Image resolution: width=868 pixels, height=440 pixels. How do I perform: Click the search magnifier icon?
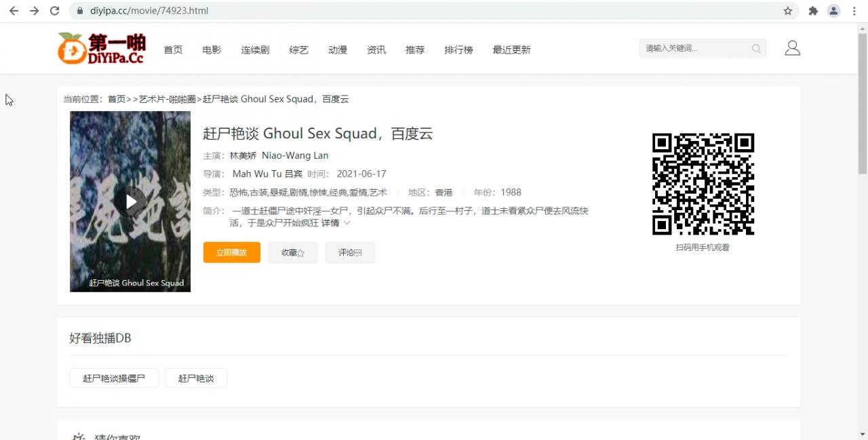[756, 48]
